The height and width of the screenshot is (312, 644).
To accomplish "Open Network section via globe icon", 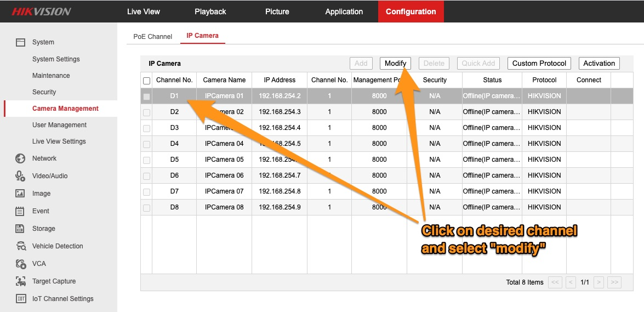I will pos(20,158).
